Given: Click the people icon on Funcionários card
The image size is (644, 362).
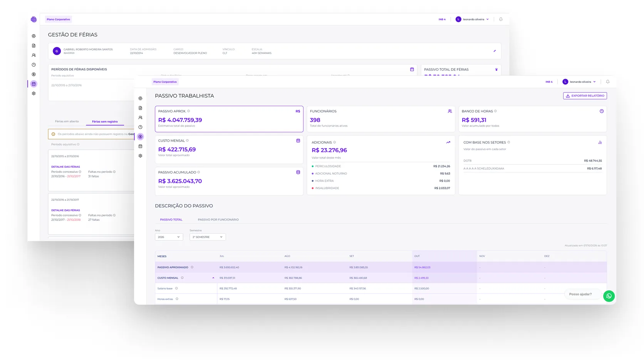Looking at the screenshot, I should pos(450,111).
